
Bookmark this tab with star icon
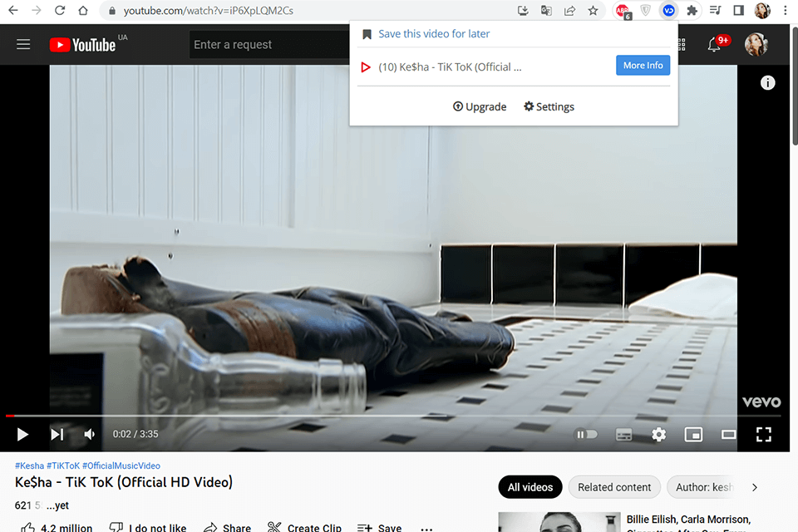coord(593,10)
